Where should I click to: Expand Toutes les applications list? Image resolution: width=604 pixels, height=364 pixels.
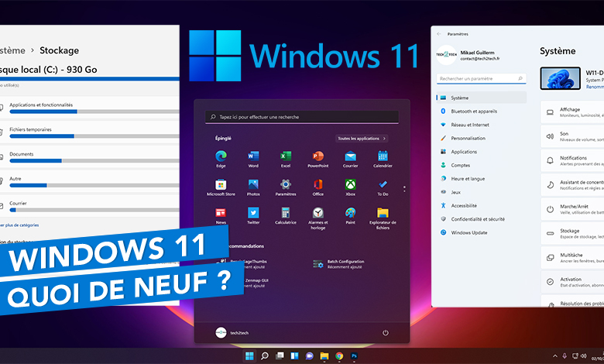(x=362, y=139)
